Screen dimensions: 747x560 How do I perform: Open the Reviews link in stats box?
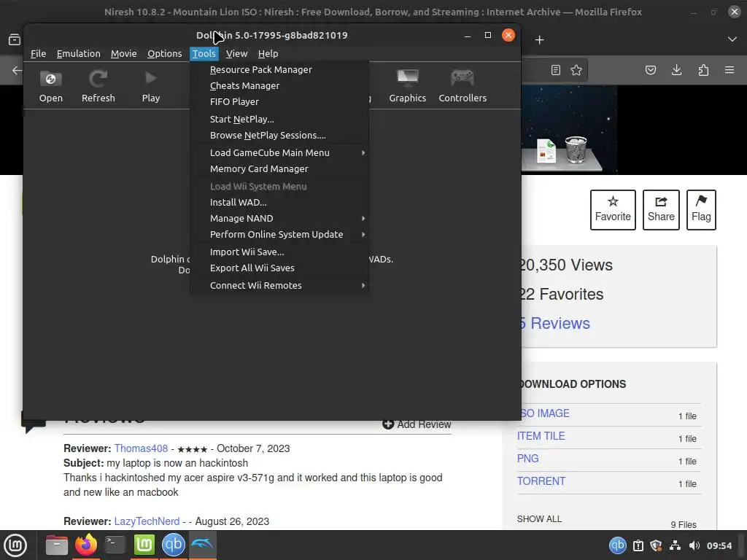[x=555, y=323]
